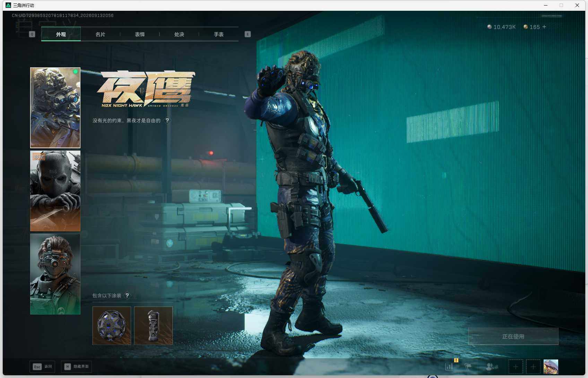588x378 pixels.
Task: Go back with the Esc 返回 button
Action: 42,367
